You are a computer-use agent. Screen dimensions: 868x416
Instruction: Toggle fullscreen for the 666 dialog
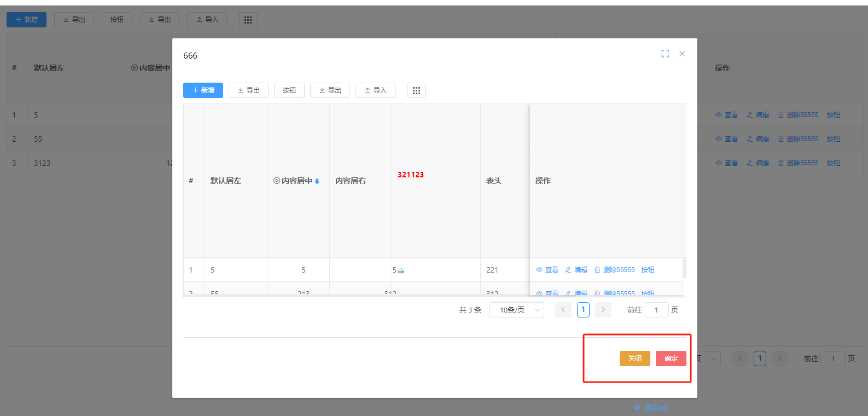tap(665, 54)
